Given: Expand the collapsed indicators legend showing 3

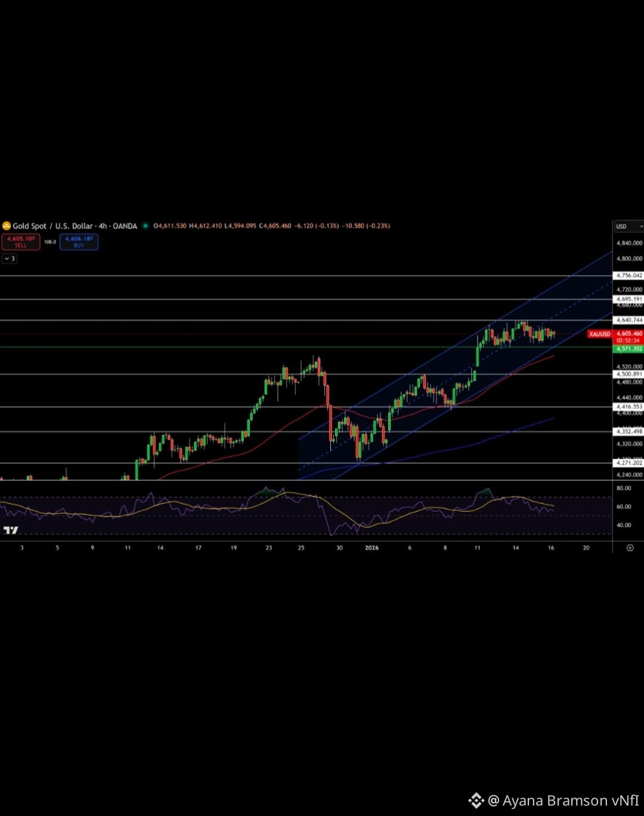Looking at the screenshot, I should [10, 258].
